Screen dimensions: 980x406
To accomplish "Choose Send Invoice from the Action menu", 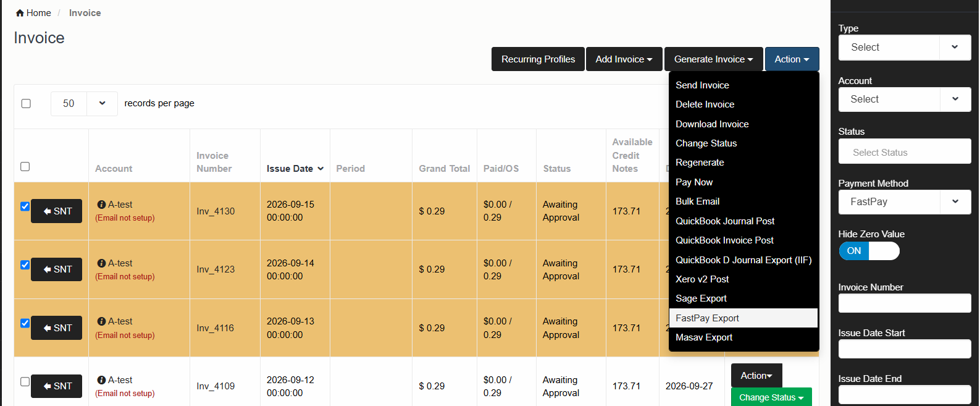I will click(x=743, y=85).
